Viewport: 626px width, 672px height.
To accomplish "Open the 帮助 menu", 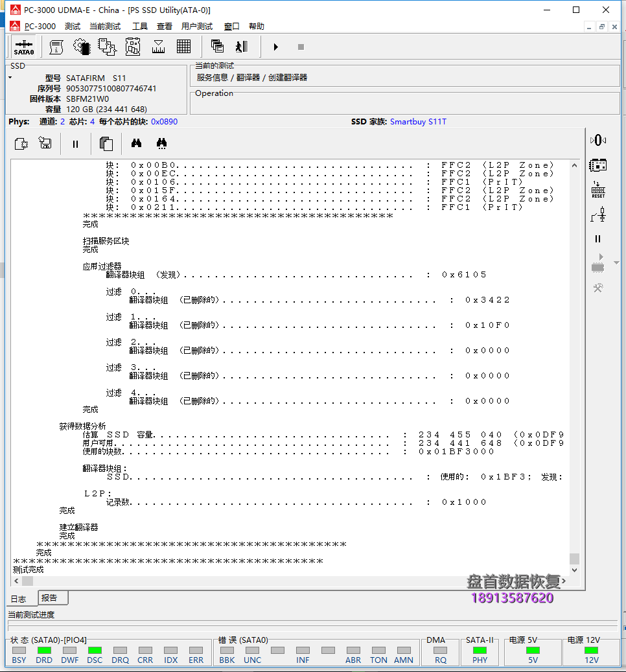I will [256, 27].
